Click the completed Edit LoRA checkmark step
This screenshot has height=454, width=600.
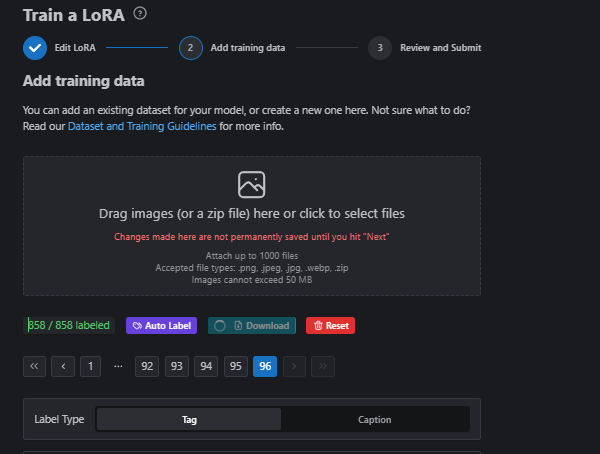coord(35,48)
